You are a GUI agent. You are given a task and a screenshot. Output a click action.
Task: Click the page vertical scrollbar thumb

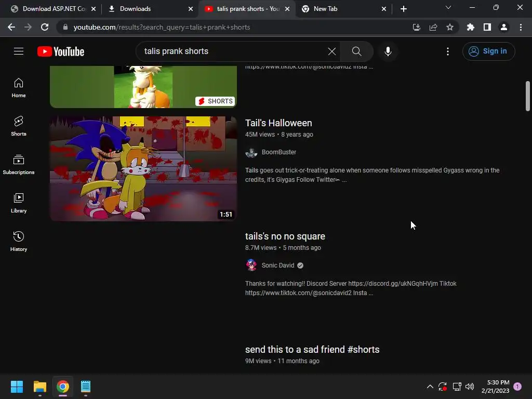pos(528,96)
